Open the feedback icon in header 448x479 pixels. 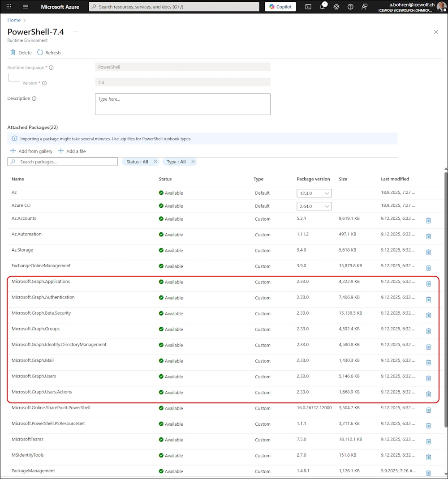(x=365, y=7)
